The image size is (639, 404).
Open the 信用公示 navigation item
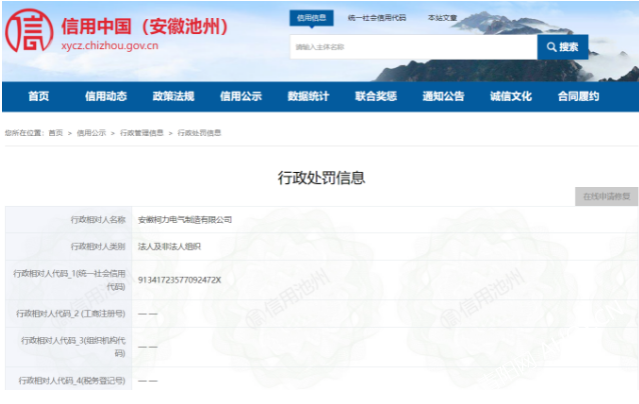241,96
